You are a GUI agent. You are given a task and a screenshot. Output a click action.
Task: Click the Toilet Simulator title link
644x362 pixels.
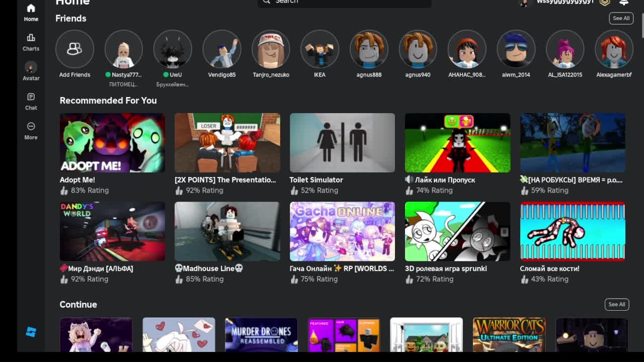coord(316,179)
